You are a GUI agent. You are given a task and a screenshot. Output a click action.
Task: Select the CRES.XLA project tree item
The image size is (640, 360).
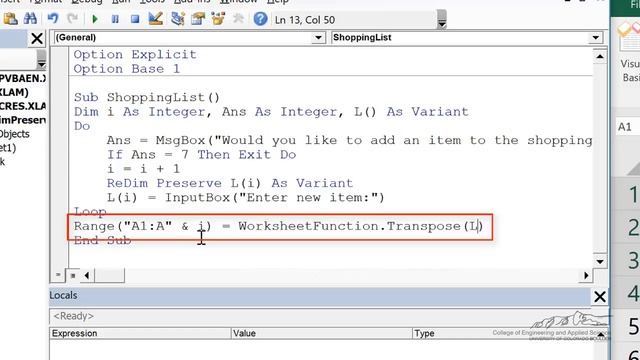(x=23, y=106)
